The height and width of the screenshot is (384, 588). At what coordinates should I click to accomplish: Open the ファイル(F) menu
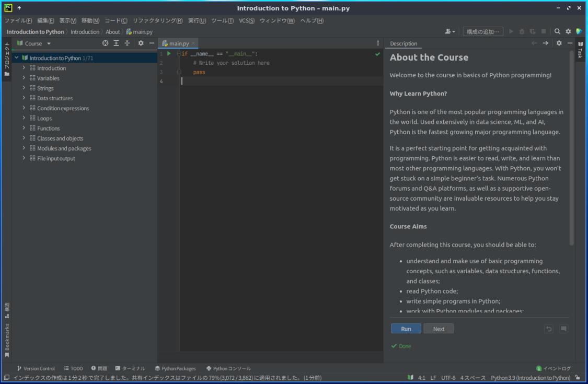click(x=18, y=20)
